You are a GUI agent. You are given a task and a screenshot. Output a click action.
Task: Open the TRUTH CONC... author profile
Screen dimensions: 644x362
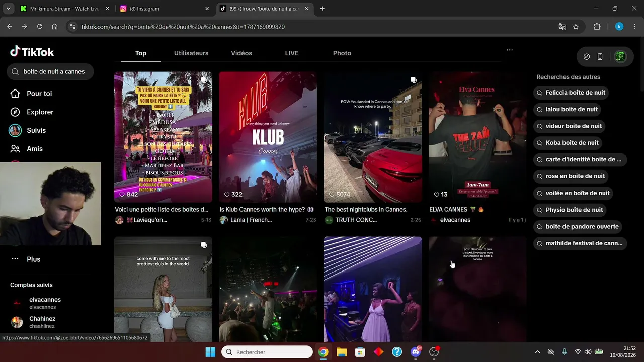click(356, 220)
